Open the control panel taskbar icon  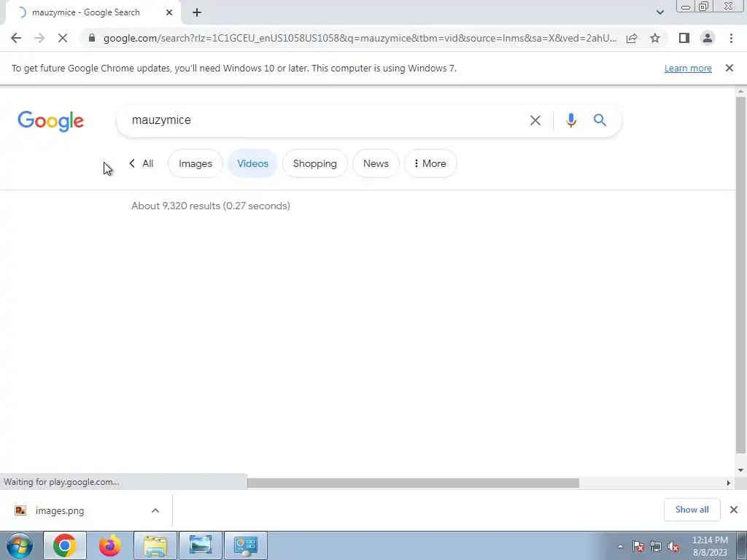coord(246,545)
